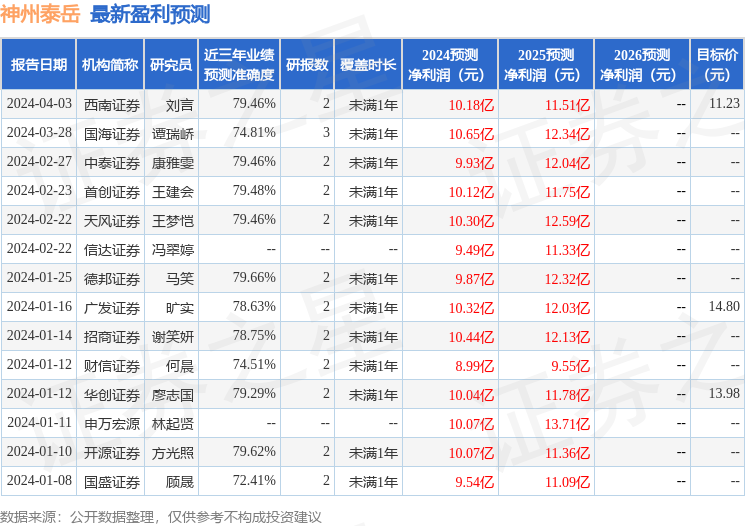Click target price 14.80
The height and width of the screenshot is (526, 745).
pos(724,306)
